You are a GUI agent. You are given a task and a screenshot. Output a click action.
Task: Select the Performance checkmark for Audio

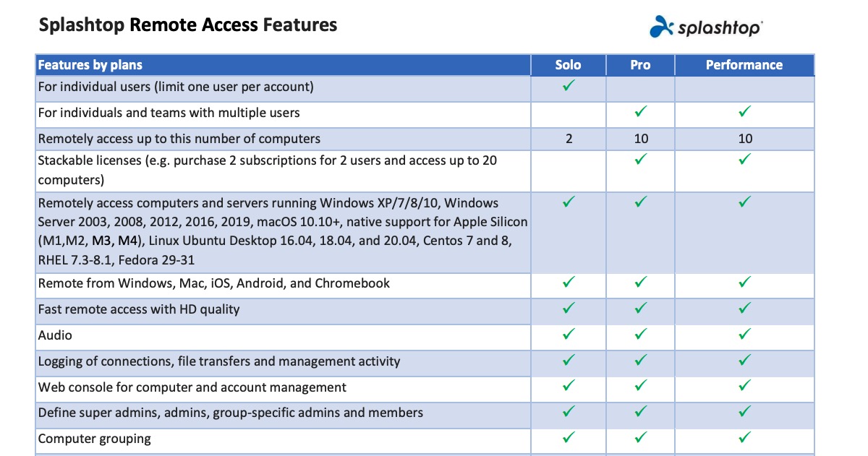tap(744, 335)
